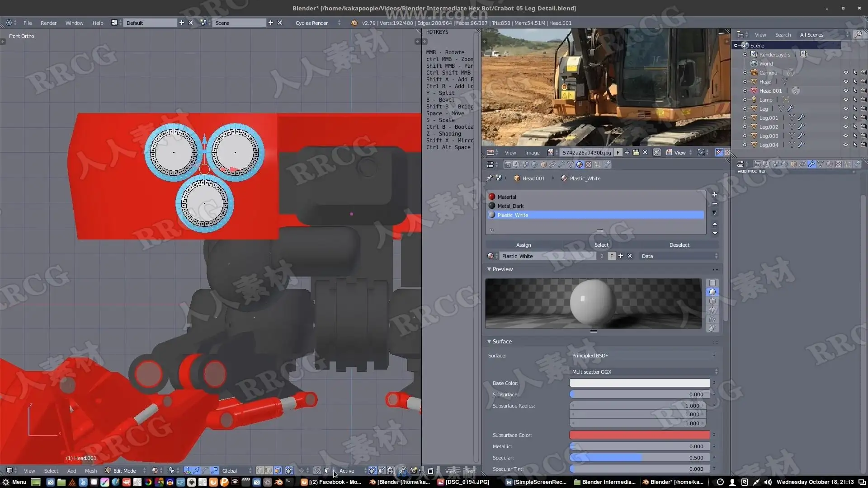Open the Mesh menu in the 3D view header
This screenshot has width=868, height=488.
[90, 470]
